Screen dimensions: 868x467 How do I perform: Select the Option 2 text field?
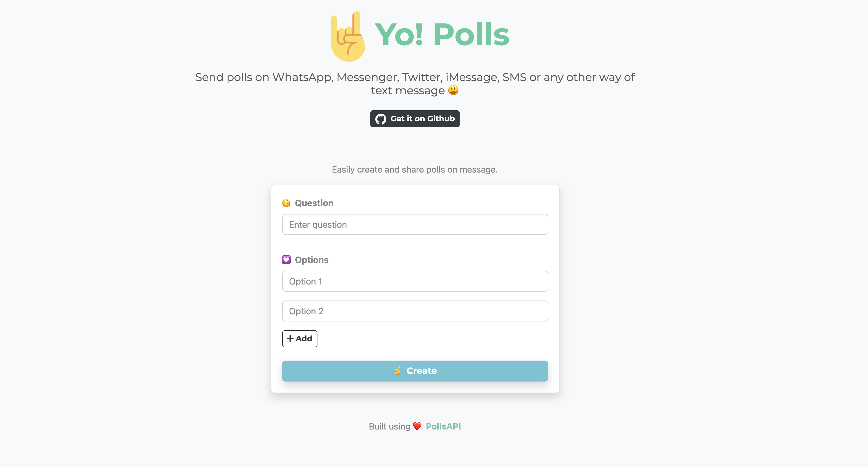(x=415, y=310)
